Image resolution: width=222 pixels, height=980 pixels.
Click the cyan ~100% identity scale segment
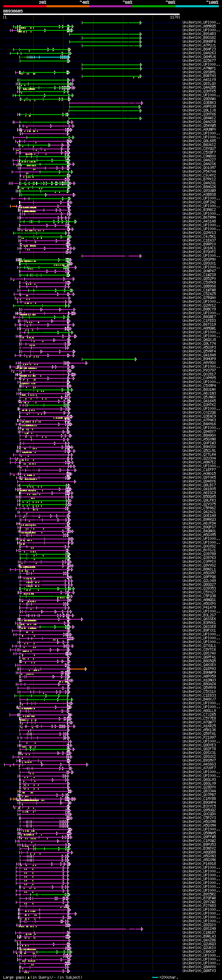click(197, 6)
